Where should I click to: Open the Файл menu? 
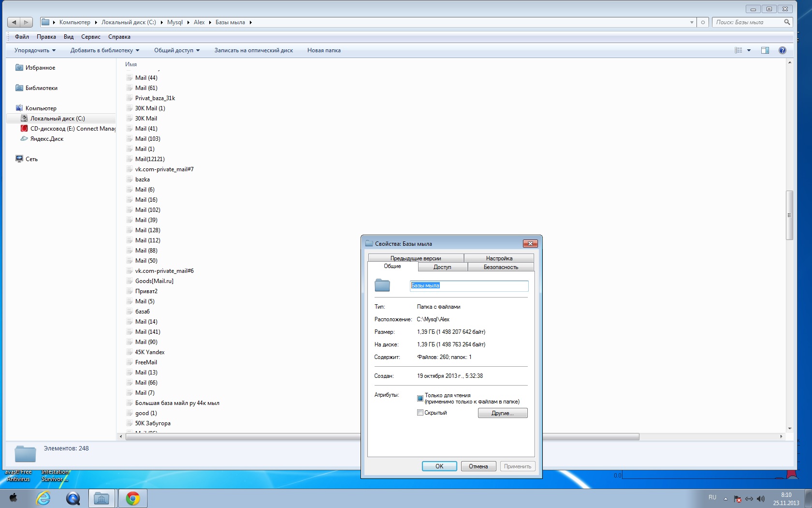tap(22, 37)
